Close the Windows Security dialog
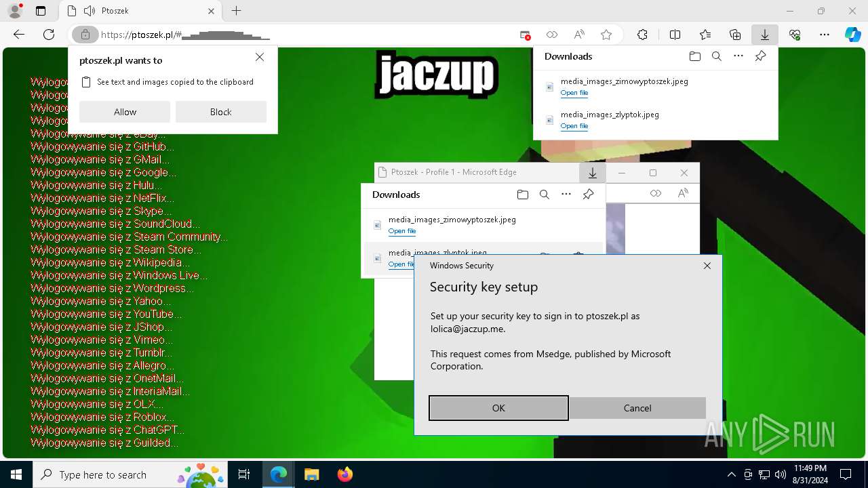 click(x=707, y=266)
